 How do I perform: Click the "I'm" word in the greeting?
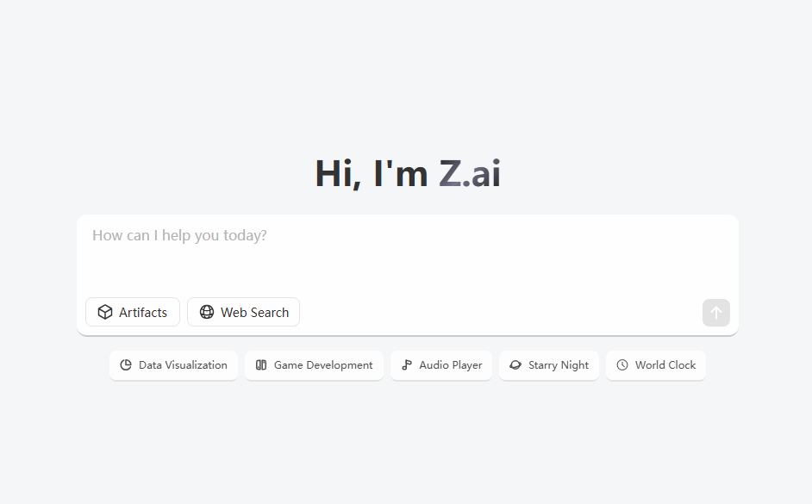(x=400, y=173)
